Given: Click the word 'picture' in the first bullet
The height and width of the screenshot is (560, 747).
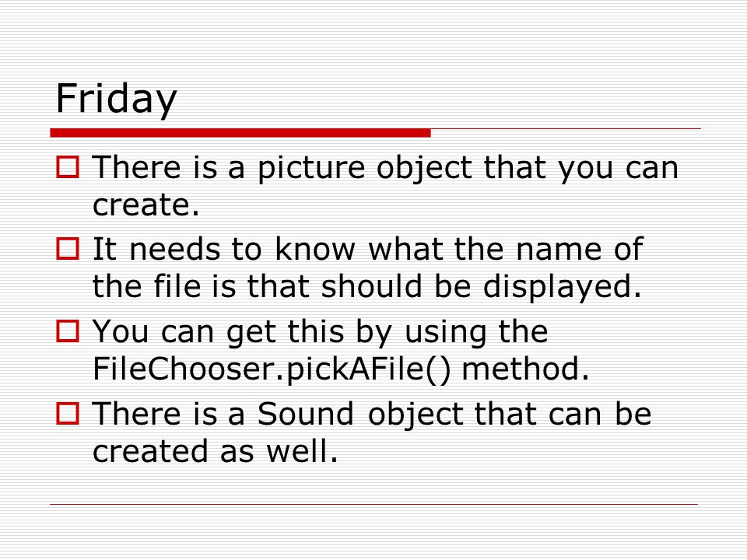Looking at the screenshot, I should pos(311,169).
